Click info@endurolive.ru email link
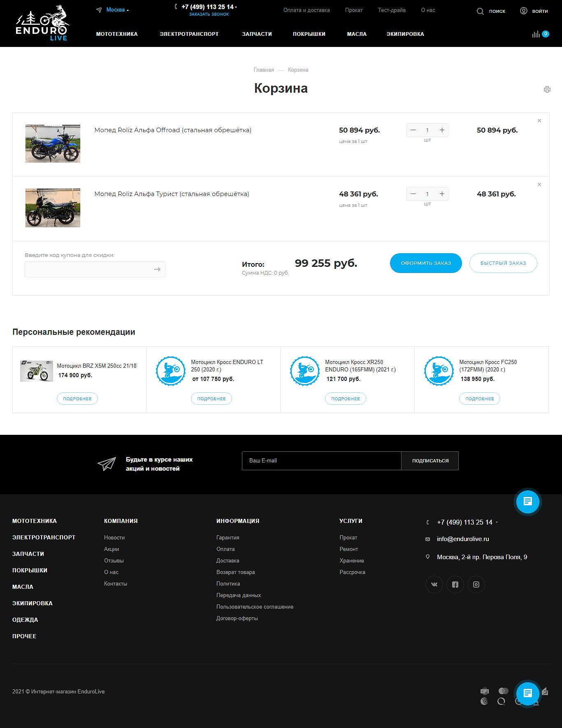This screenshot has width=562, height=728. click(463, 539)
